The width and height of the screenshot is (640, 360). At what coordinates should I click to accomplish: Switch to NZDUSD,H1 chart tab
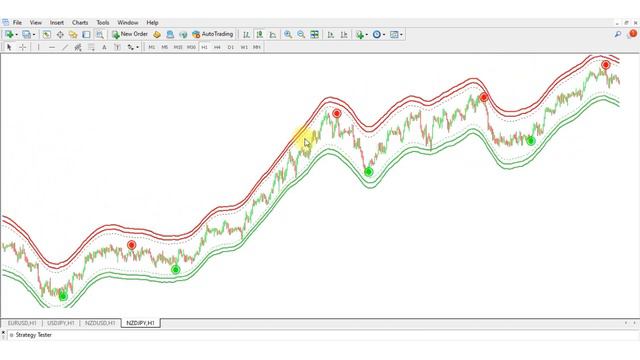(100, 323)
